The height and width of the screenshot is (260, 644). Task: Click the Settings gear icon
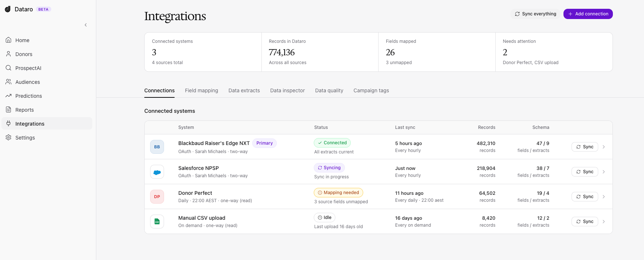click(8, 137)
